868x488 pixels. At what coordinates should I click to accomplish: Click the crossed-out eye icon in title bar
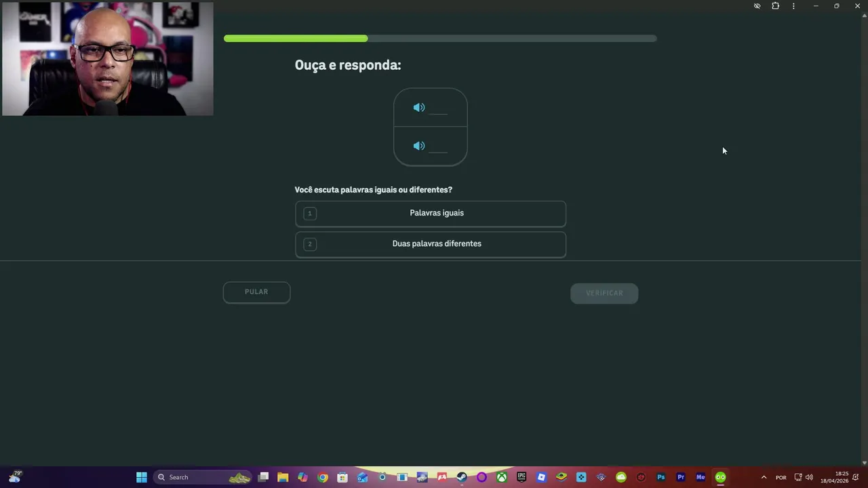757,6
